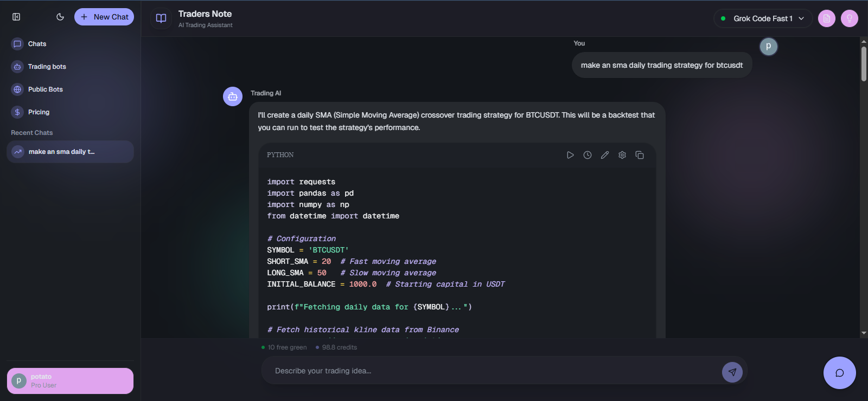This screenshot has width=868, height=401.
Task: Open the Grok Code Fast 1 model dropdown
Action: 763,18
